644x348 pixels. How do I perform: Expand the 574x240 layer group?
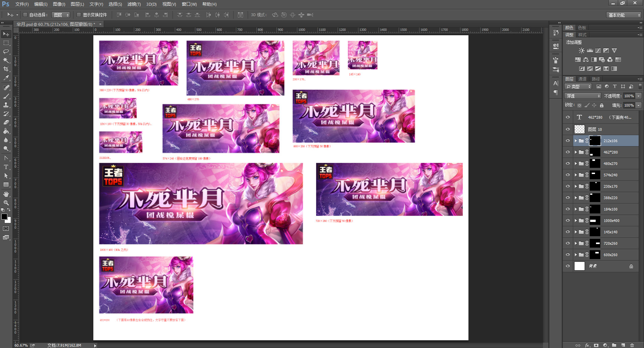(x=576, y=175)
